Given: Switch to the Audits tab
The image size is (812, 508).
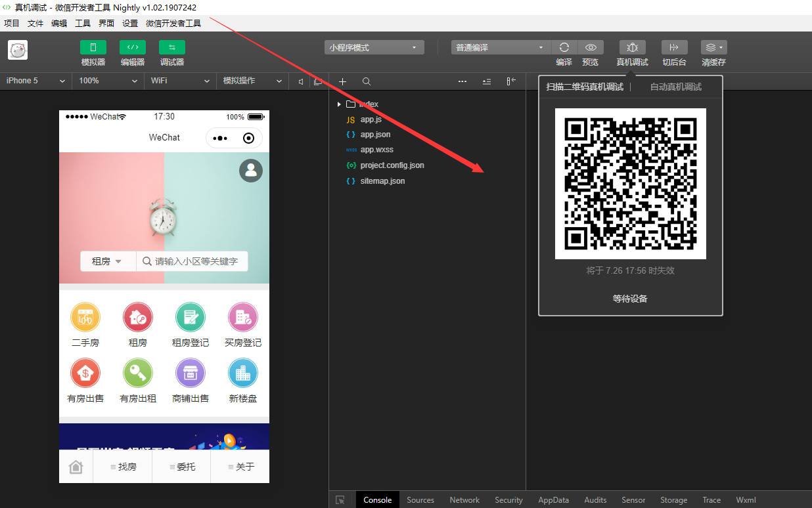Looking at the screenshot, I should tap(595, 500).
